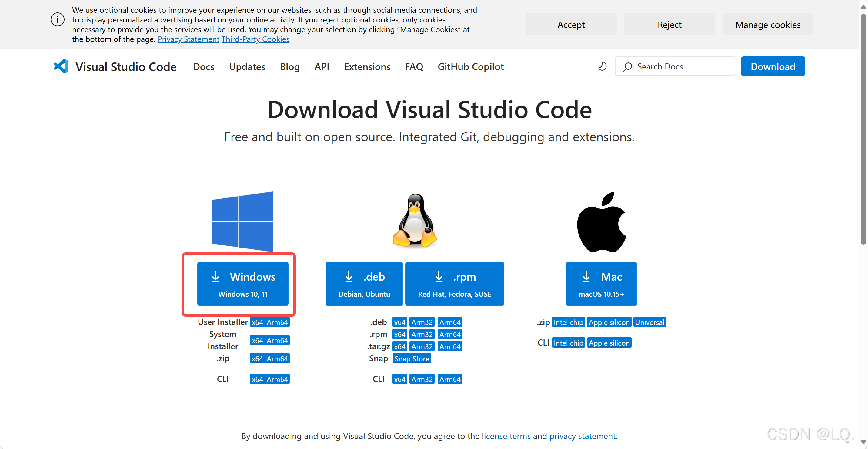Select Universal for Mac .zip
868x449 pixels.
(650, 322)
